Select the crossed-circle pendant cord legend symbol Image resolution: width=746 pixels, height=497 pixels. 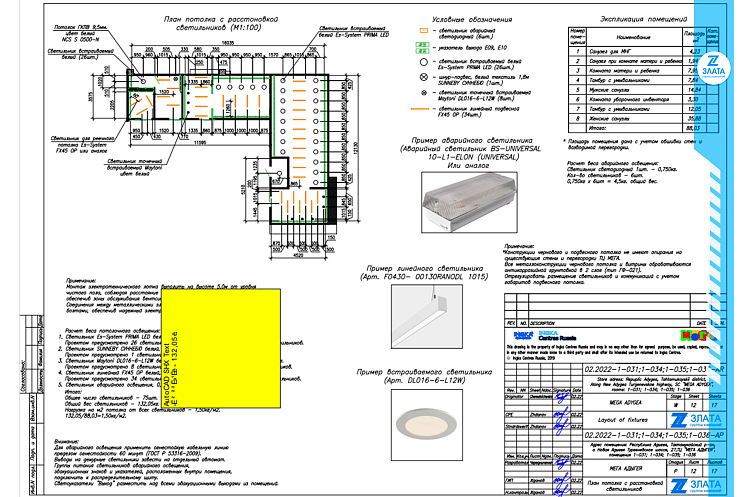424,76
